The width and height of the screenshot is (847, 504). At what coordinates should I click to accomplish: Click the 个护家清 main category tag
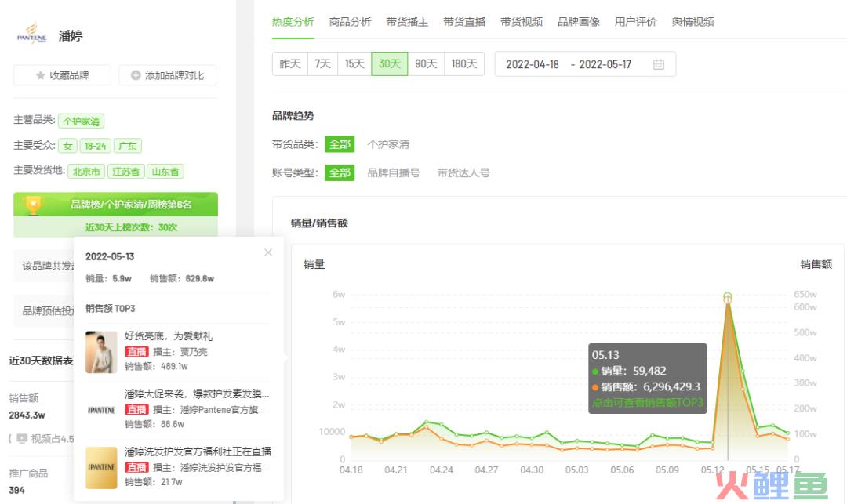click(81, 121)
